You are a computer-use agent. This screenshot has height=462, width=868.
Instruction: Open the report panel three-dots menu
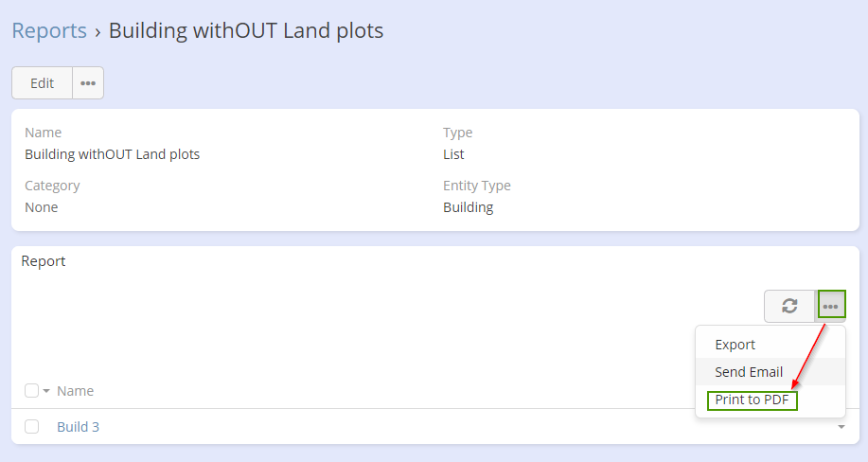(830, 306)
